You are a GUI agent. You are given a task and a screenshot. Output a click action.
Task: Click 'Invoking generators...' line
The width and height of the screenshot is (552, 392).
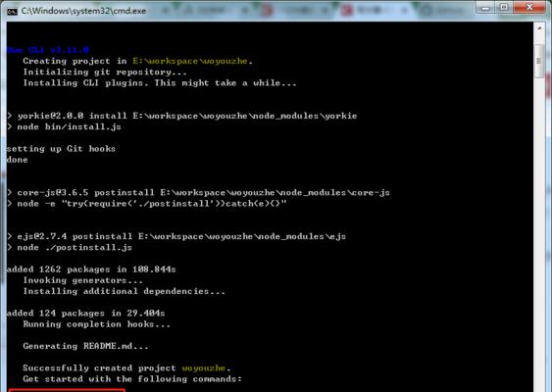(83, 280)
